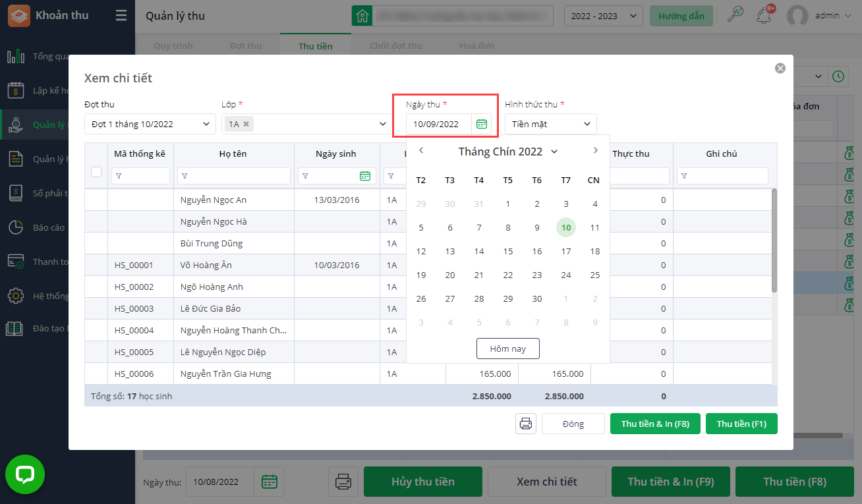The image size is (862, 504).
Task: Open the 2022 - 2023 school year dropdown
Action: [x=604, y=16]
